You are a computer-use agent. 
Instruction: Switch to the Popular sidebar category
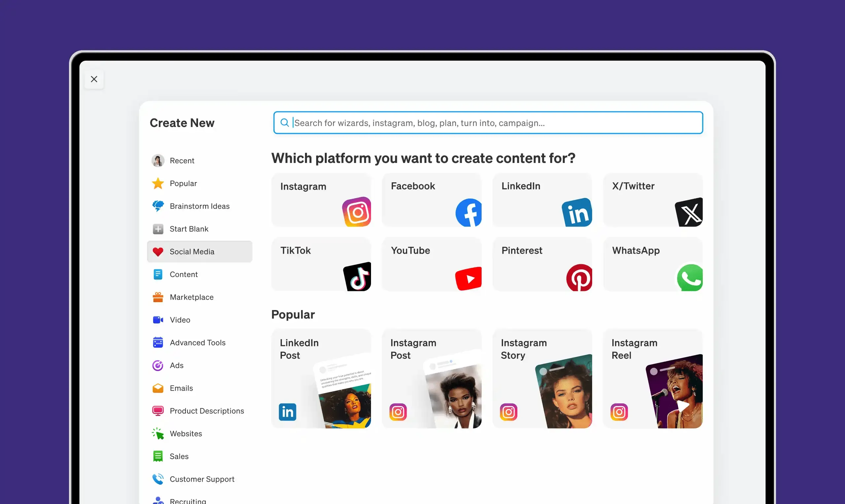click(x=183, y=183)
